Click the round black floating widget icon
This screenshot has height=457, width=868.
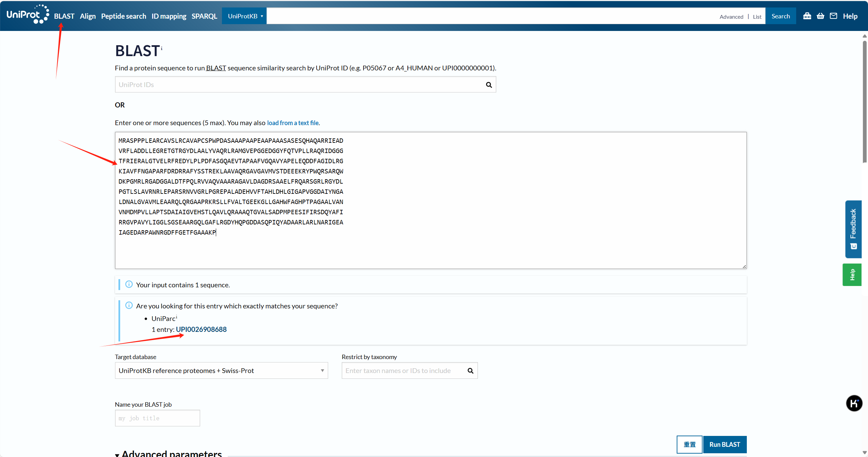[854, 403]
